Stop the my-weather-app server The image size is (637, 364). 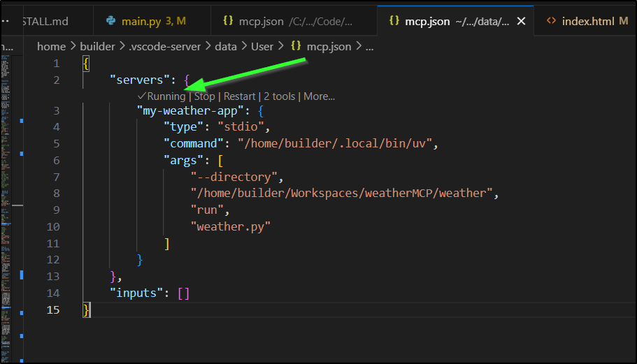tap(204, 96)
